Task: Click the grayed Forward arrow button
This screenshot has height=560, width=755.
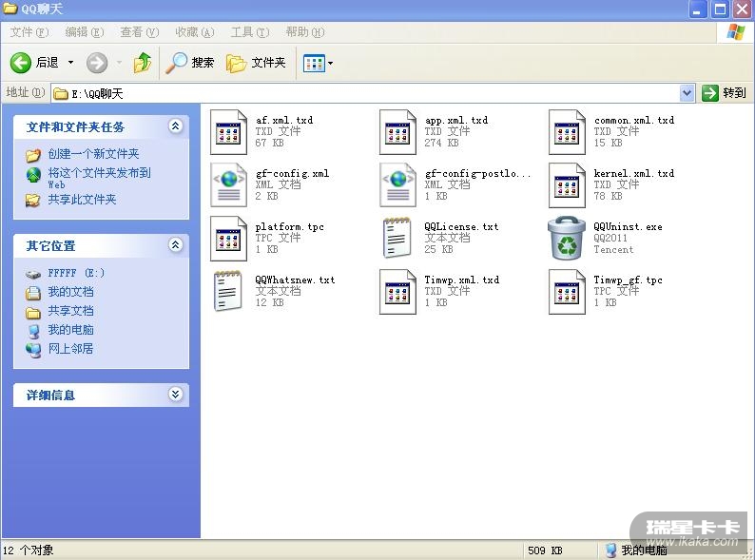Action: (97, 63)
